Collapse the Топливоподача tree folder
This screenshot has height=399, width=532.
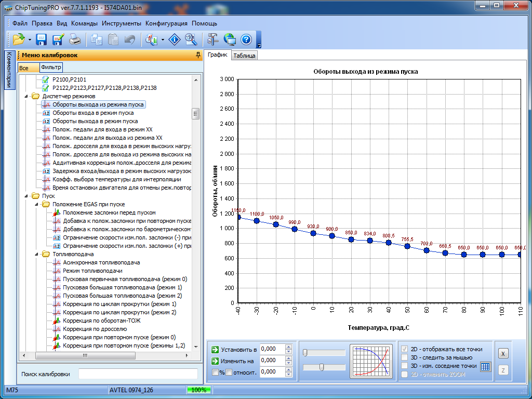[37, 254]
